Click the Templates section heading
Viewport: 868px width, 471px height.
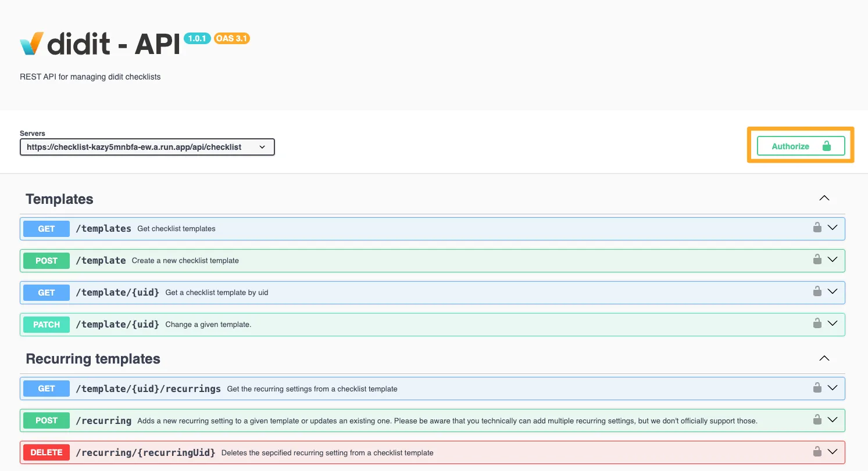59,199
